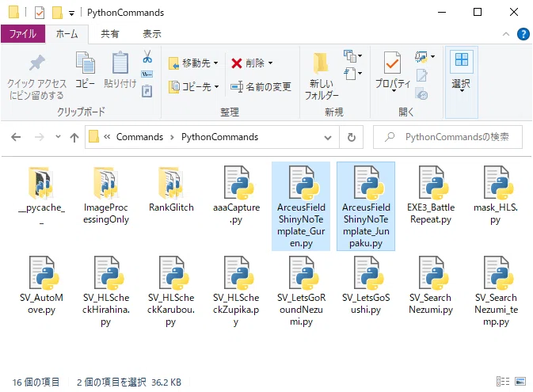Click the History icon in Open group

pos(421,94)
